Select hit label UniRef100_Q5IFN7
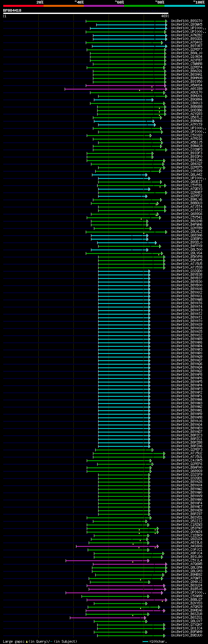The width and height of the screenshot is (208, 644). pyautogui.click(x=187, y=528)
